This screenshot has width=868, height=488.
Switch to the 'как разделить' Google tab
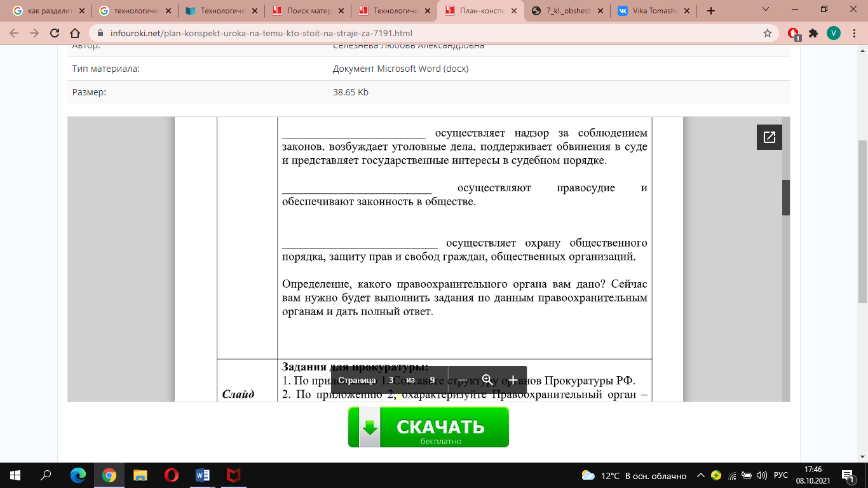[48, 11]
